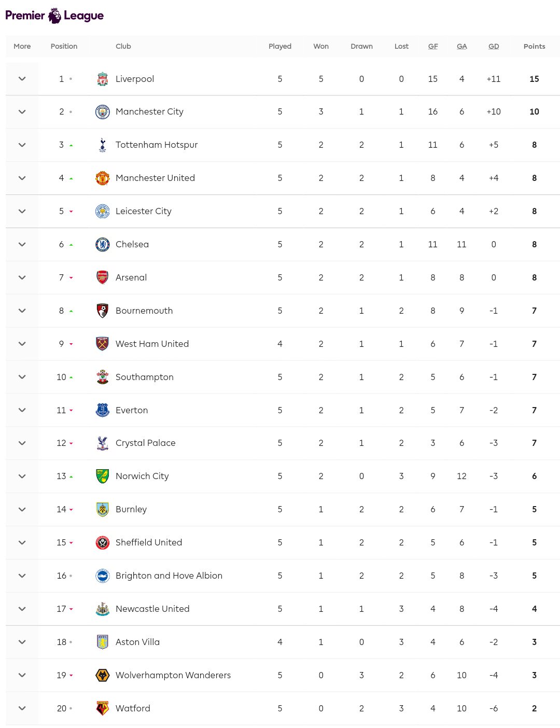Click the Tottenham Hotspur crest icon
Screen dimensions: 560x728
click(x=103, y=145)
